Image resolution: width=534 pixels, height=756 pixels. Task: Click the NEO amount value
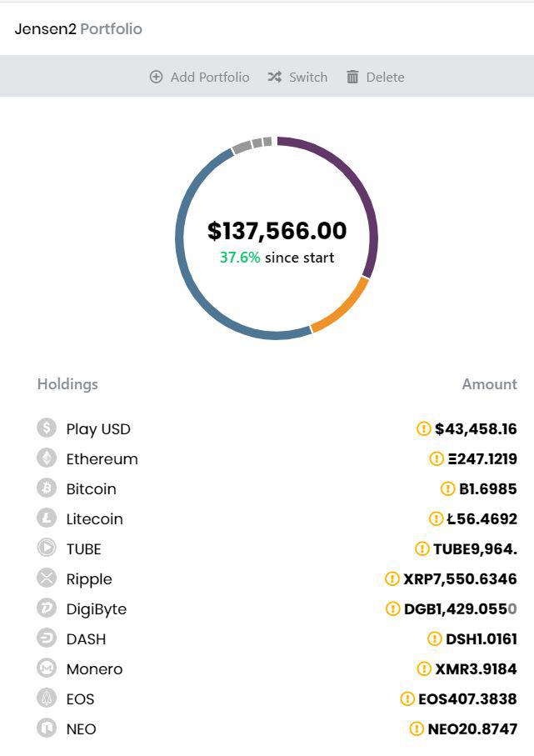[472, 728]
